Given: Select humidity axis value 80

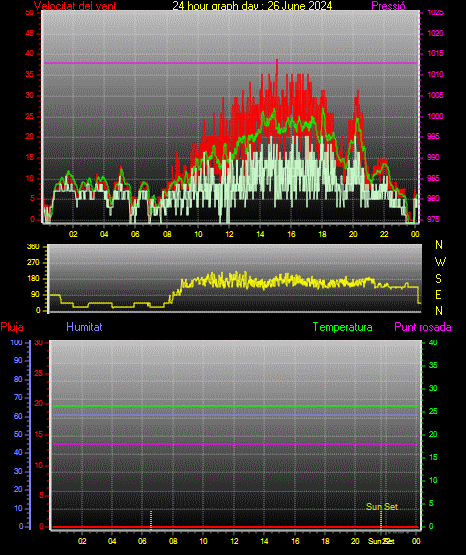Looking at the screenshot, I should [18, 379].
